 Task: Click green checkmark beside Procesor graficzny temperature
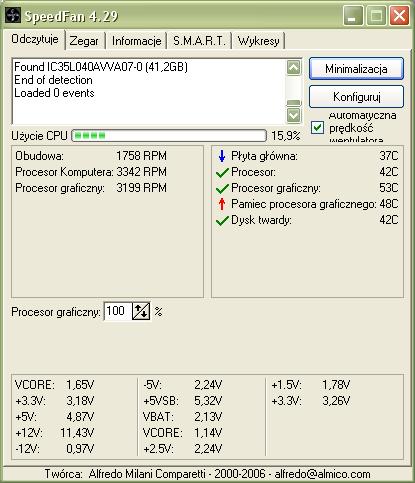click(222, 188)
